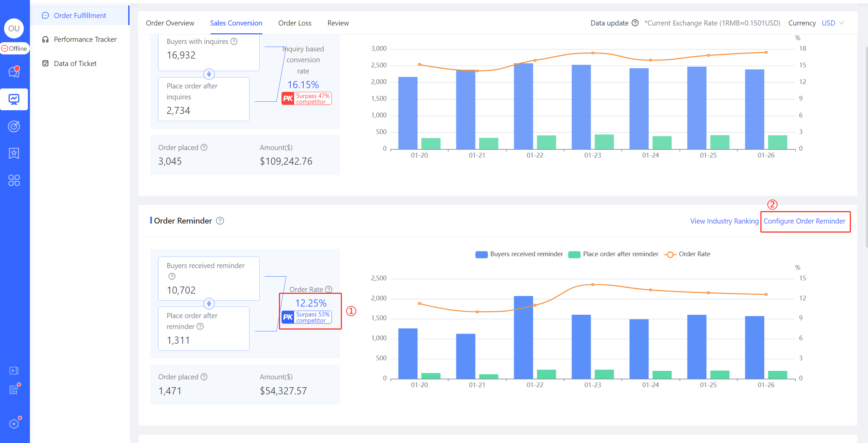Viewport: 868px width, 443px height.
Task: Toggle Place order after reminder legend swatch
Action: (574, 254)
